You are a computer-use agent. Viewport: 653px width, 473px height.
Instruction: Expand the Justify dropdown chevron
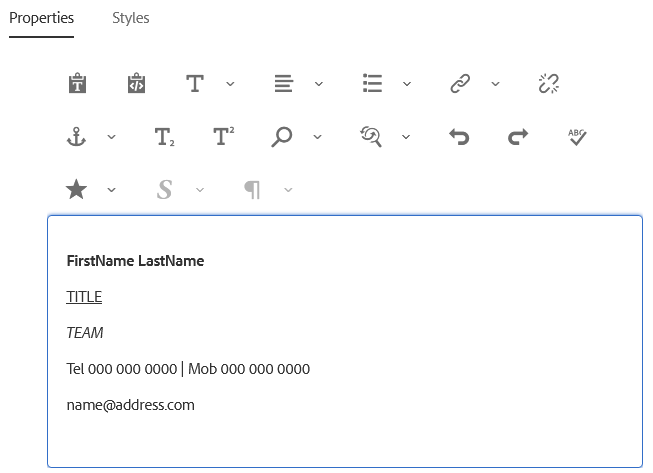(x=319, y=84)
